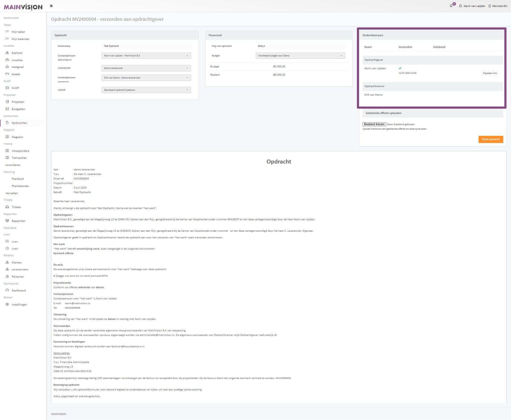The height and width of the screenshot is (420, 511).
Task: Click the Onderwerp text field
Action: (x=147, y=46)
